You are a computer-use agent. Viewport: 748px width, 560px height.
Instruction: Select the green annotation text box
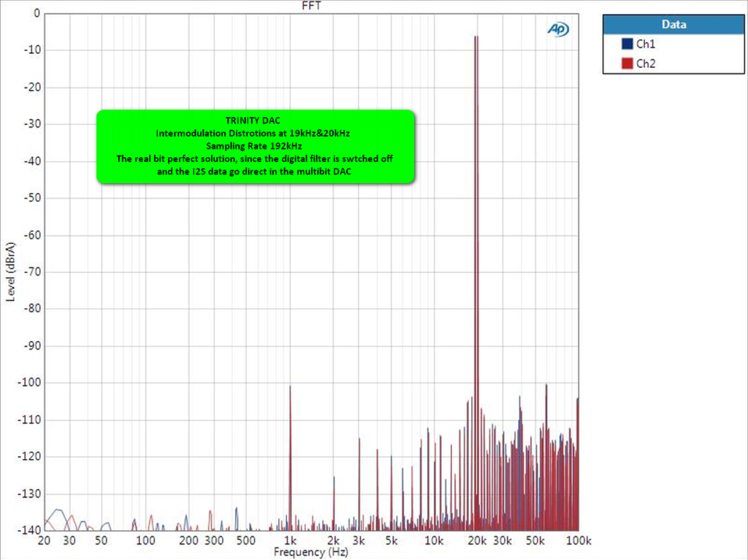(256, 146)
